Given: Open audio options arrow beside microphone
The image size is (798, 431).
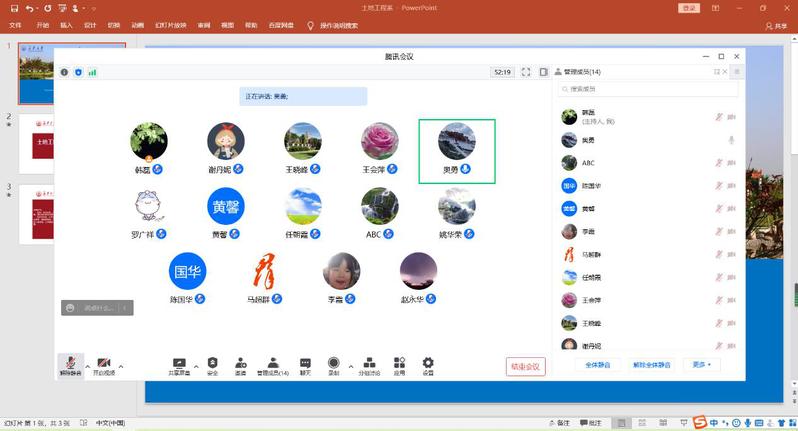Looking at the screenshot, I should click(x=88, y=366).
